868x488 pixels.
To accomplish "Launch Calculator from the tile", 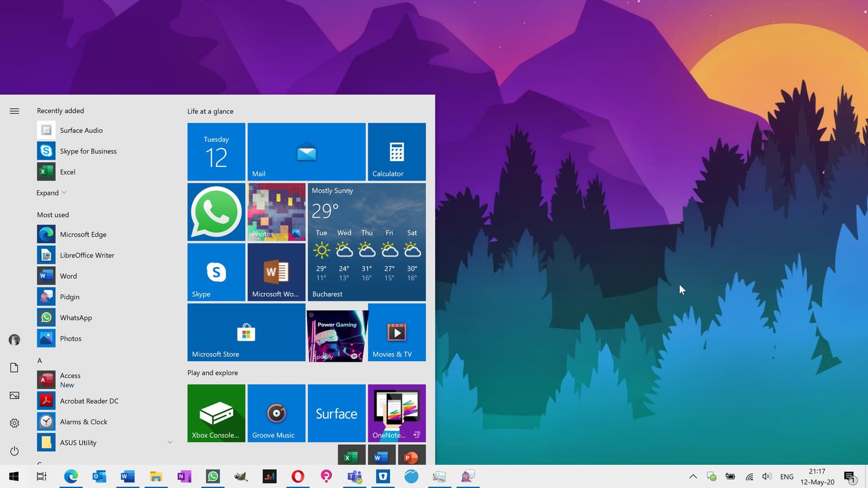I will 397,152.
